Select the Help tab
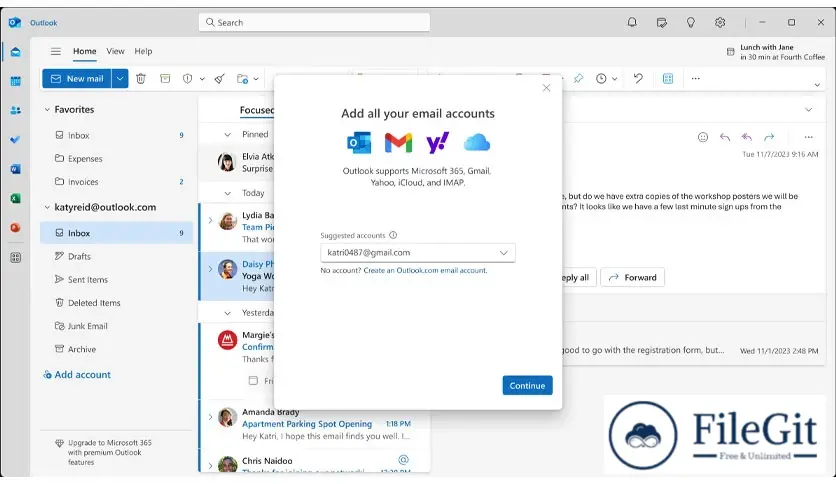 coord(143,51)
